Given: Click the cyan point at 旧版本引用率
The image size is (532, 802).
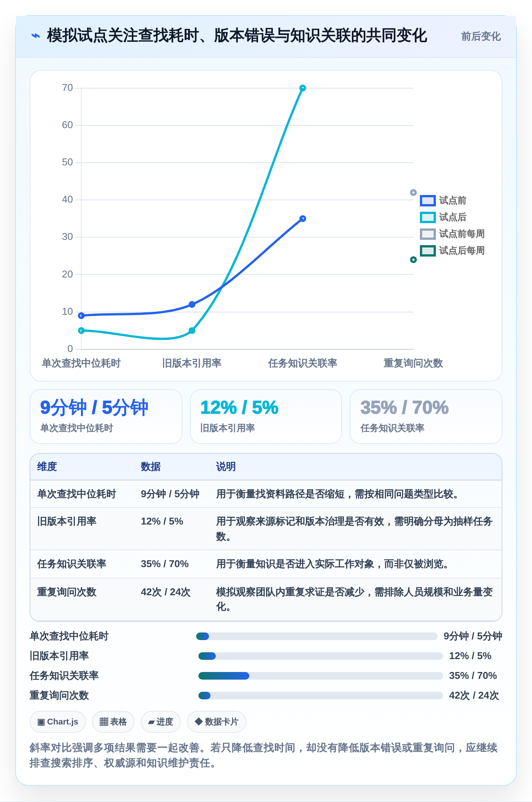Looking at the screenshot, I should pos(192,331).
